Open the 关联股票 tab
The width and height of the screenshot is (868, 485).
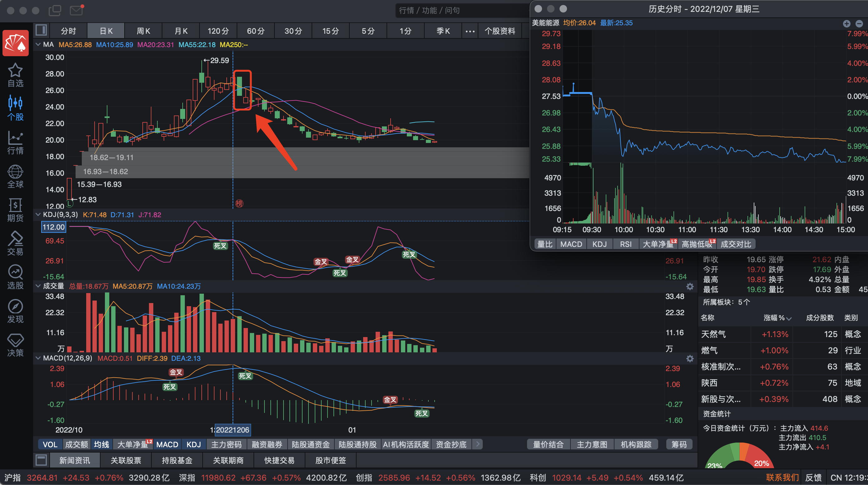(x=126, y=460)
